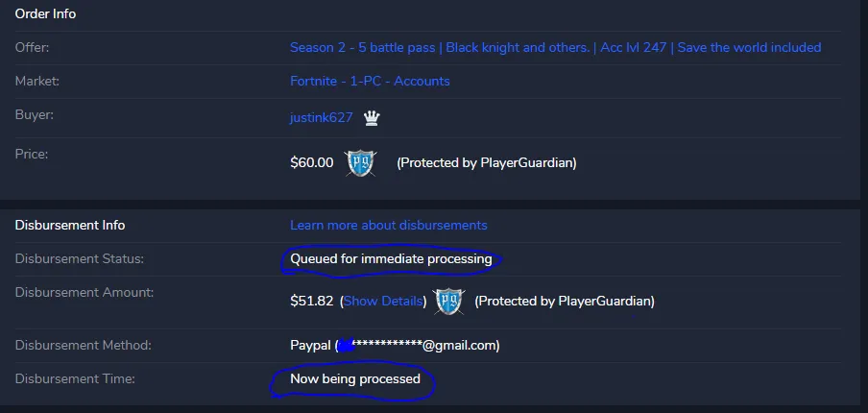Image resolution: width=868 pixels, height=413 pixels.
Task: Click the Paypal gmail.com disbursement method
Action: tap(395, 346)
